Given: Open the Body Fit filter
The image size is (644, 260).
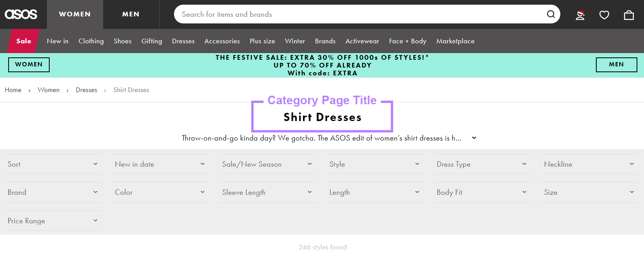Looking at the screenshot, I should 483,192.
